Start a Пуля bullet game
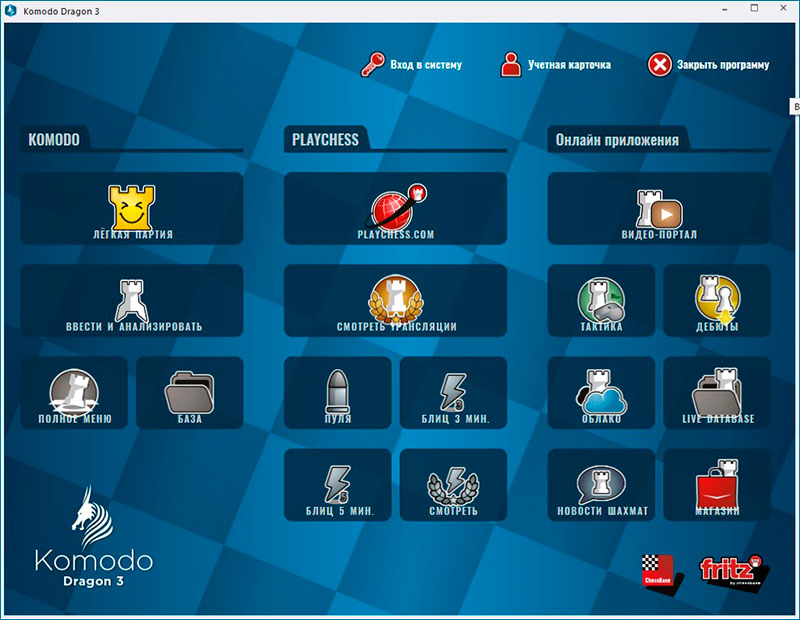The height and width of the screenshot is (620, 800). tap(337, 392)
